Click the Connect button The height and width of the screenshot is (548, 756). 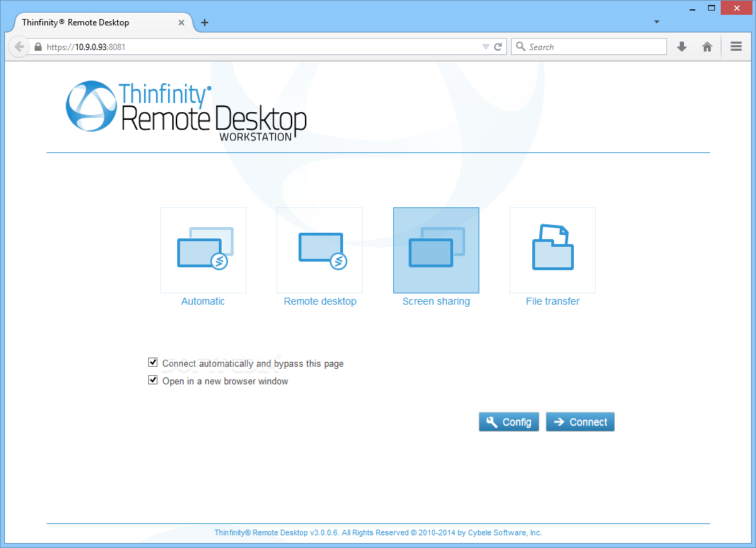(x=580, y=422)
